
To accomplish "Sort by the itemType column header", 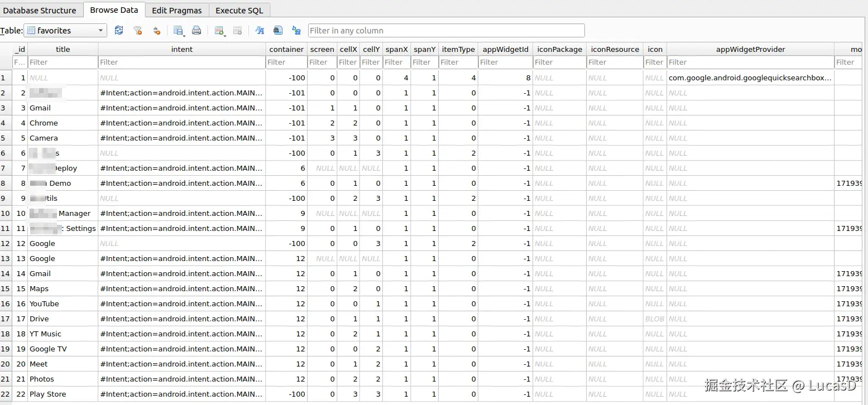I will 458,49.
